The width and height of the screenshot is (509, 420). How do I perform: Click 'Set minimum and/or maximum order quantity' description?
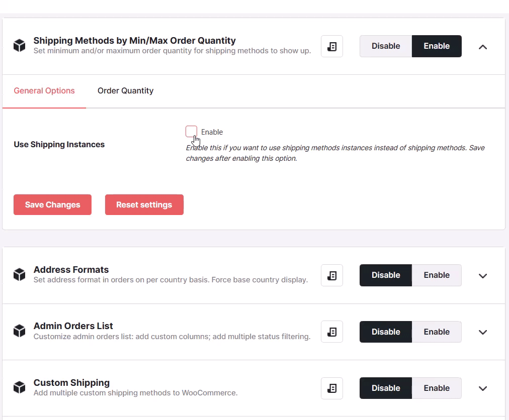point(172,51)
